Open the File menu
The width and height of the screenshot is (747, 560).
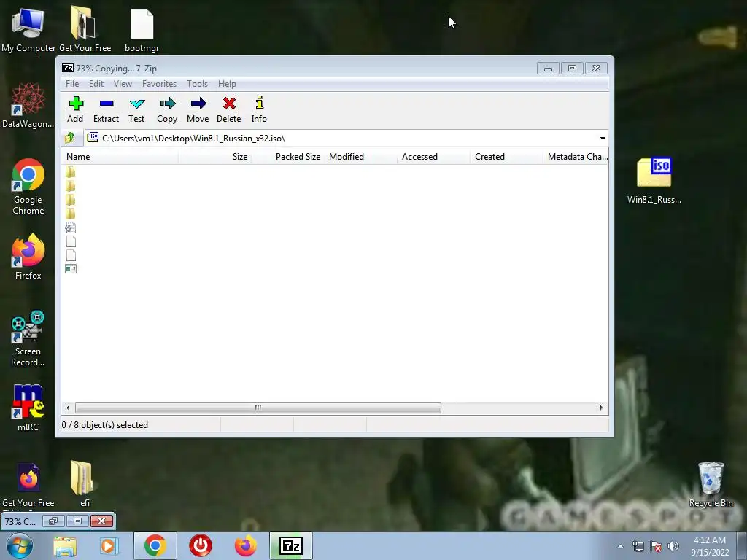pos(72,84)
